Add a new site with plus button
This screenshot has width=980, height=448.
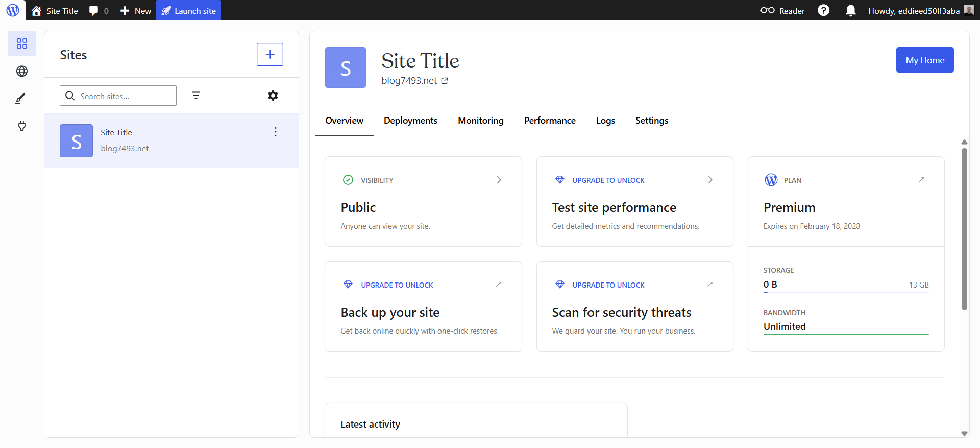click(x=270, y=54)
